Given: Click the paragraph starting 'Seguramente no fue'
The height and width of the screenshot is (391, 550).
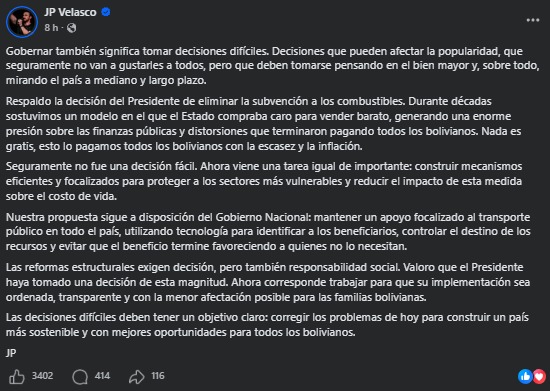Looking at the screenshot, I should point(264,181).
